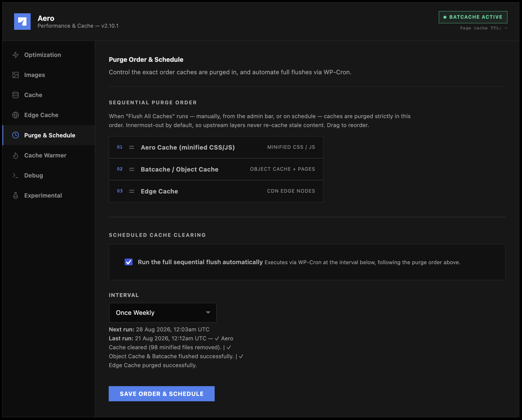
Task: Select the Edge Cache purge order row
Action: tap(216, 191)
